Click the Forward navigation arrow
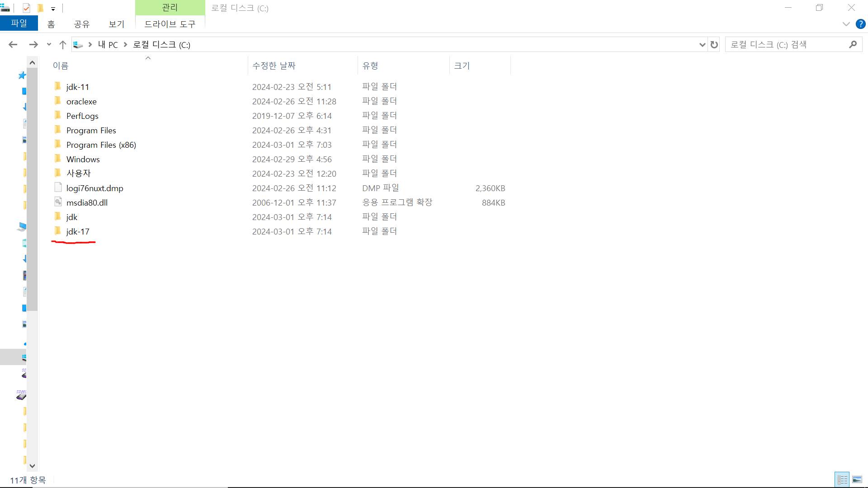 tap(33, 44)
